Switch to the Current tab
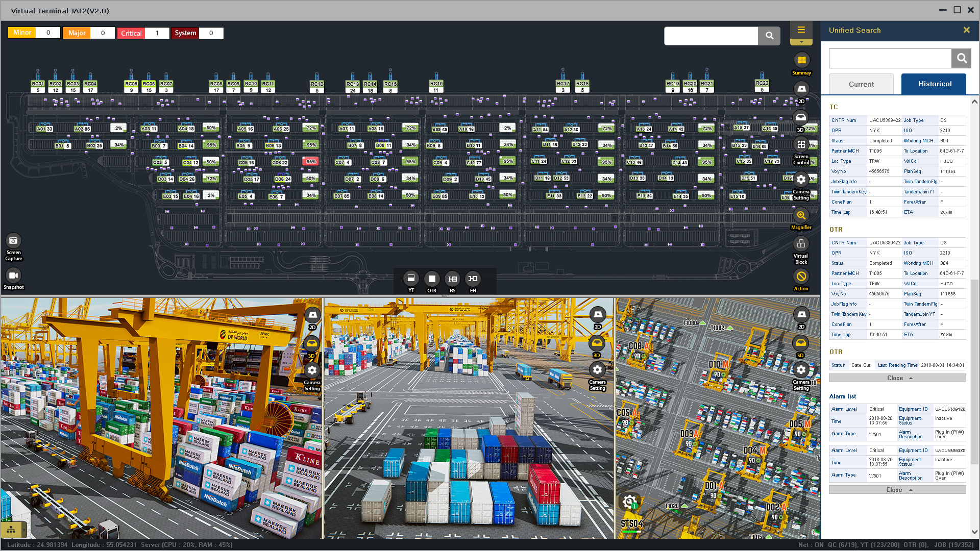The image size is (980, 551). point(861,84)
